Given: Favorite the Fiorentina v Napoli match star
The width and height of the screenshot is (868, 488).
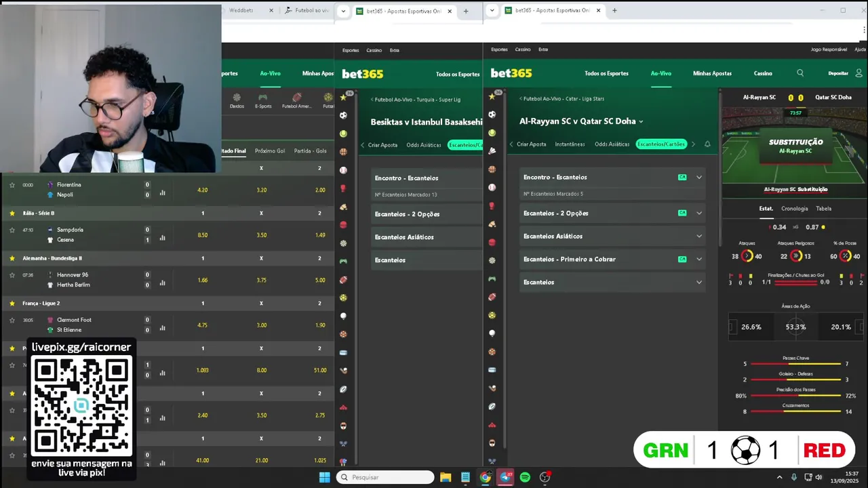Looking at the screenshot, I should pyautogui.click(x=12, y=184).
